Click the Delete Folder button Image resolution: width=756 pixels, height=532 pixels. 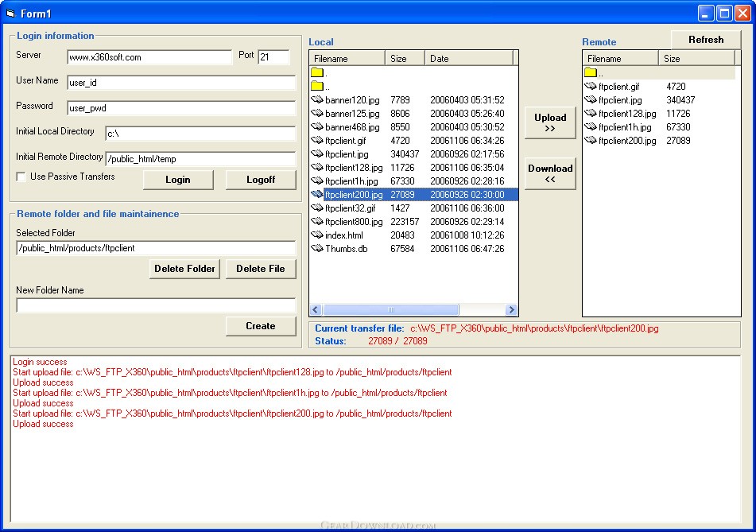(x=184, y=269)
